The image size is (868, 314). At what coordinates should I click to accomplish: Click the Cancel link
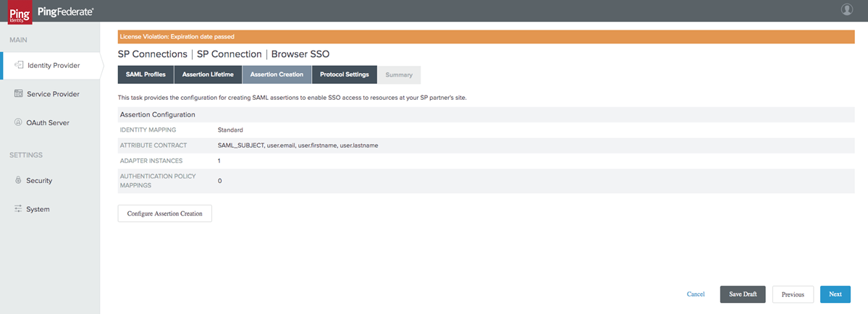[696, 294]
